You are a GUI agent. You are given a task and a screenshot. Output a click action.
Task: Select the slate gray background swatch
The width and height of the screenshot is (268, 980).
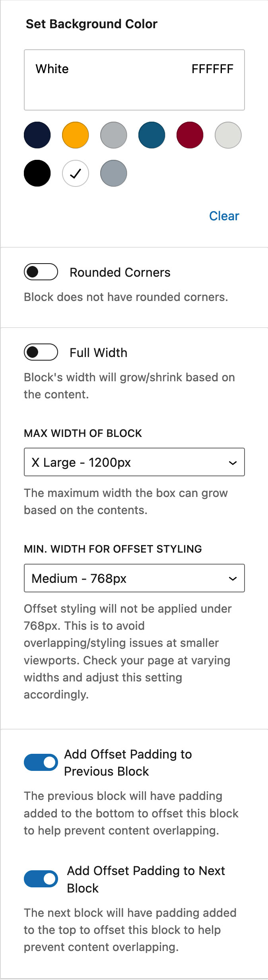pos(113,173)
